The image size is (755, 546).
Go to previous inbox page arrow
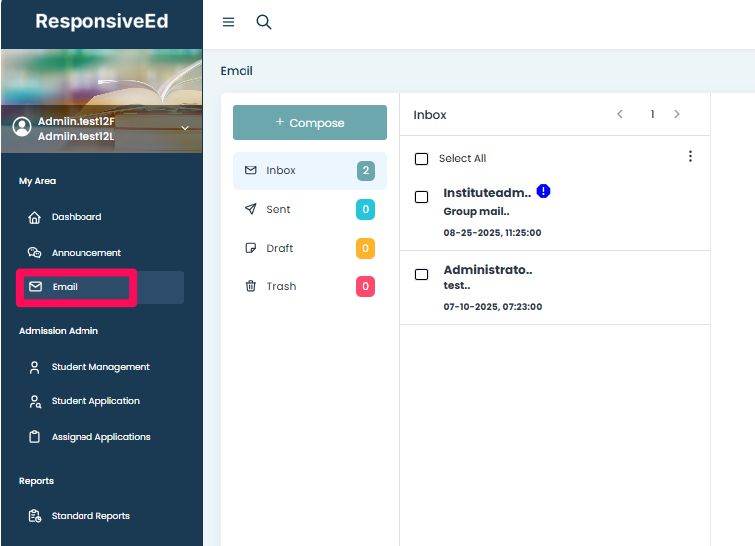pos(620,115)
